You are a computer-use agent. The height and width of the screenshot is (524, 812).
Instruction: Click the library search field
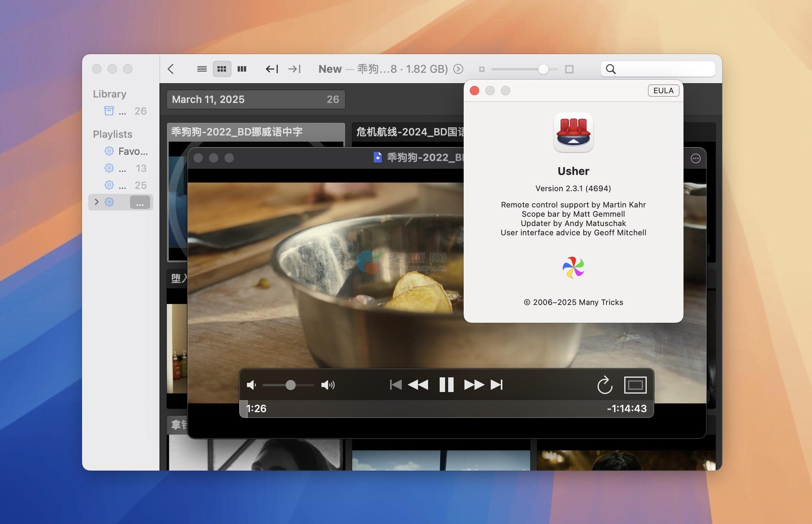(658, 69)
